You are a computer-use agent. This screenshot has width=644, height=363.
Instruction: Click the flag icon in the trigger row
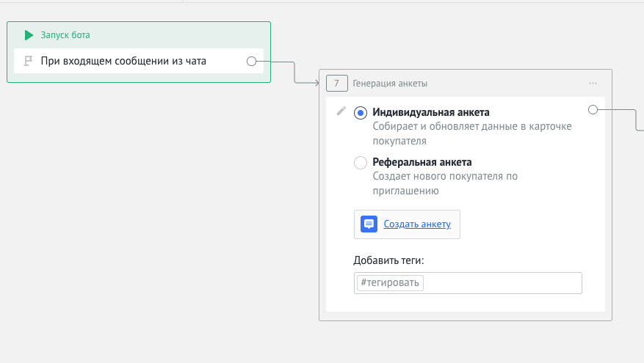coord(29,62)
